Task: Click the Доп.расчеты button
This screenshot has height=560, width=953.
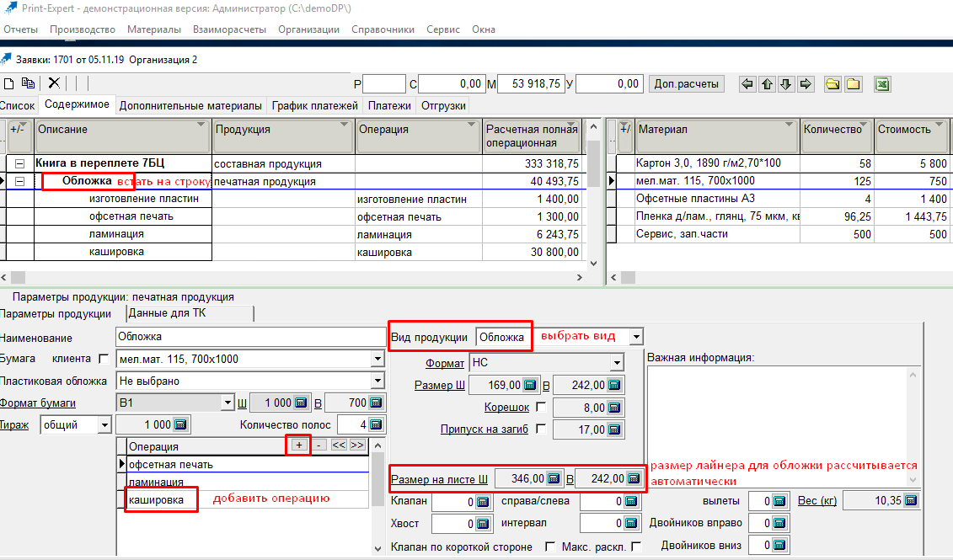Action: click(686, 83)
